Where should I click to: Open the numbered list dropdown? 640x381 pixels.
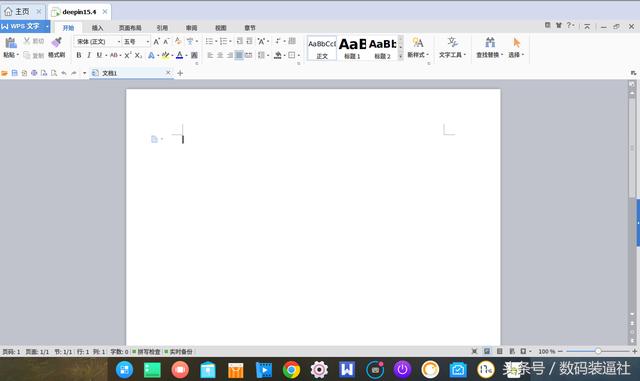coord(230,41)
